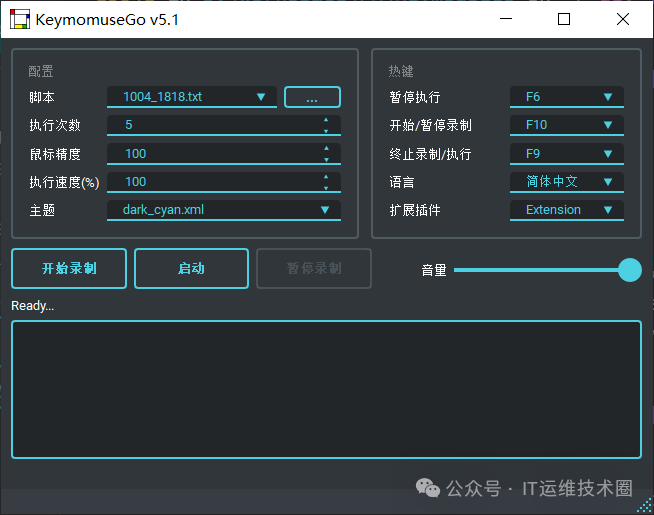Viewport: 654px width, 515px height.
Task: Click the 鼠标精度 label
Action: click(x=55, y=154)
